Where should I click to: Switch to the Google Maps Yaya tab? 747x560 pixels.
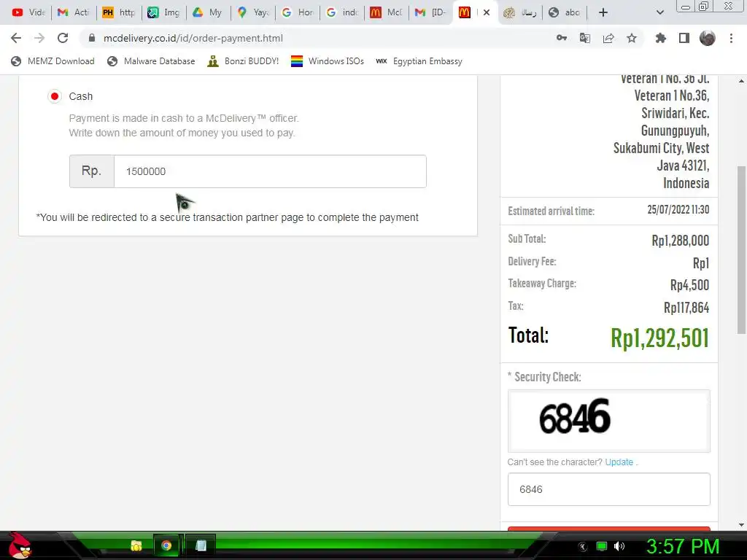coord(252,12)
